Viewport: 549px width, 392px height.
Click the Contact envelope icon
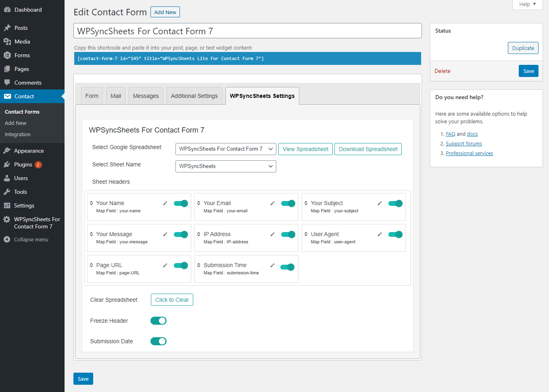tap(7, 96)
